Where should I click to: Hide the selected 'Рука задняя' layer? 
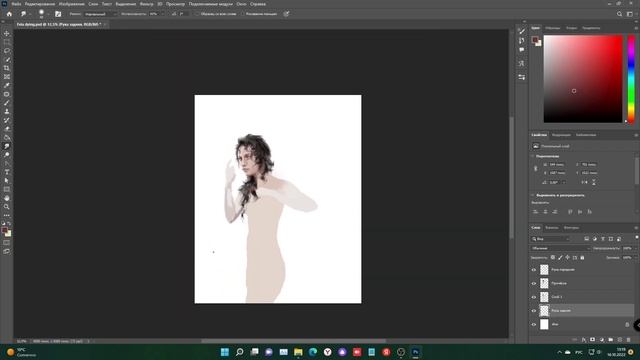pos(533,311)
